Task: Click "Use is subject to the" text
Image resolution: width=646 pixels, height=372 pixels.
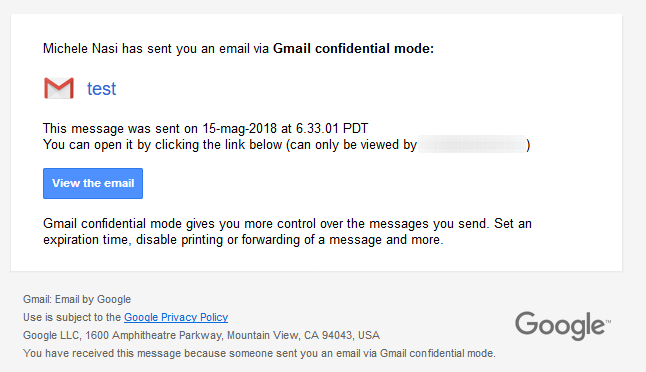Action: 72,317
